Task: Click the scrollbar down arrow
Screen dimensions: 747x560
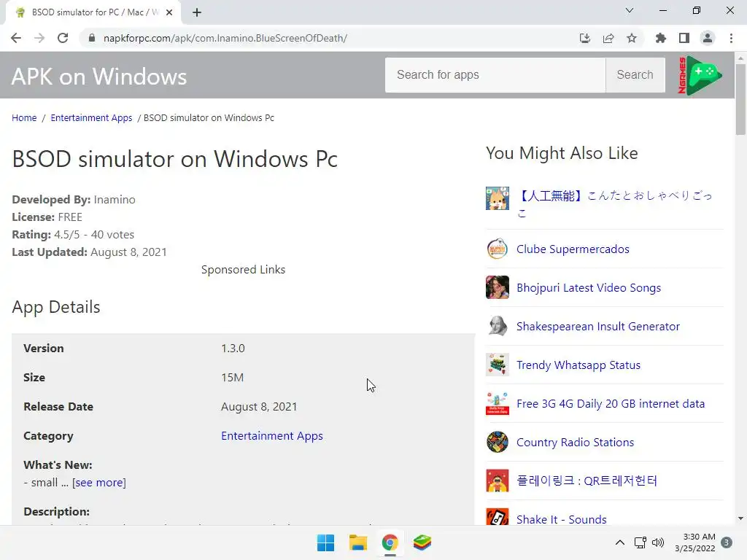Action: click(x=740, y=518)
